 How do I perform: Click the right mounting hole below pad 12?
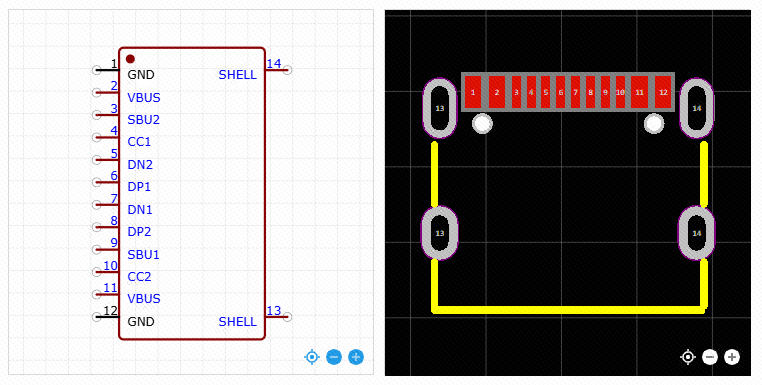[654, 123]
